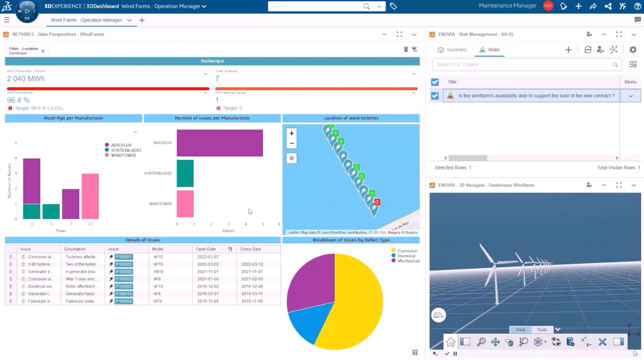Open the Tools tab in 3D viewer
This screenshot has width=644, height=360.
point(542,330)
